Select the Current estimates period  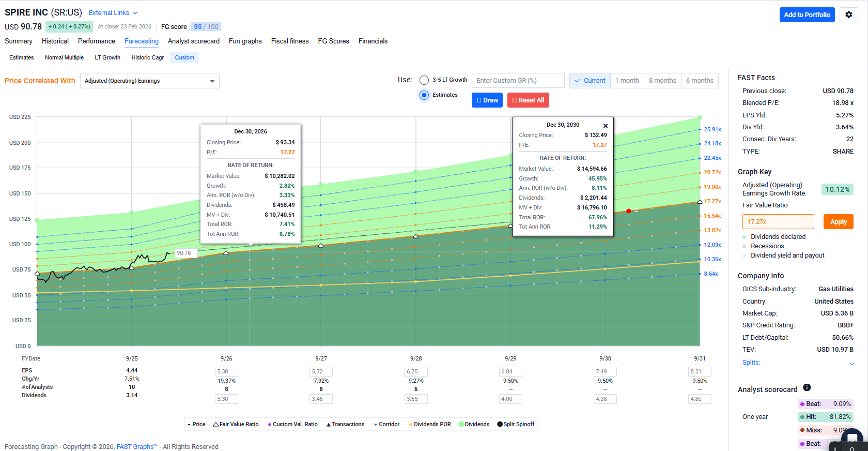pyautogui.click(x=590, y=81)
